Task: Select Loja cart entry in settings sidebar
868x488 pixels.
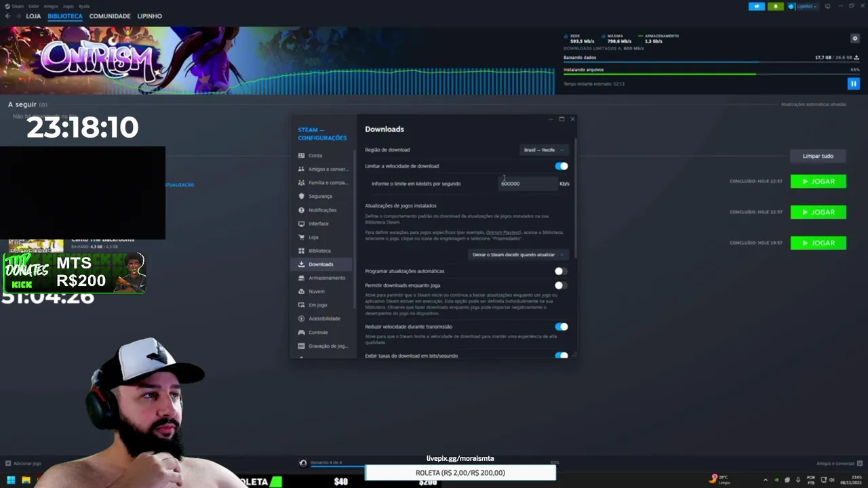Action: point(321,237)
